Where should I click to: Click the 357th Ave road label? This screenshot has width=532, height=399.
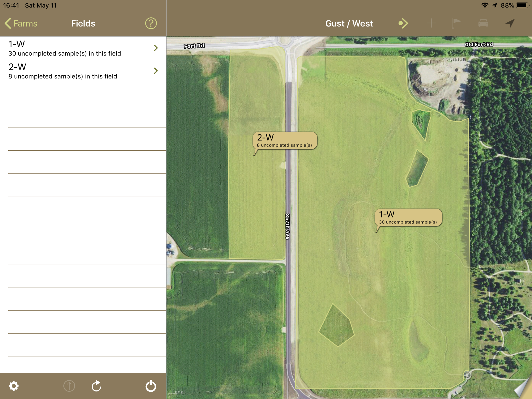pyautogui.click(x=287, y=226)
